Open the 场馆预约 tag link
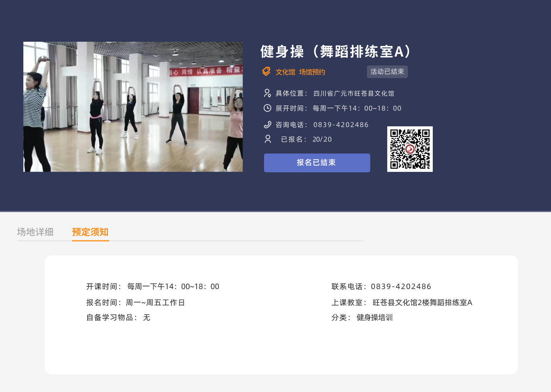The image size is (551, 392). 312,72
